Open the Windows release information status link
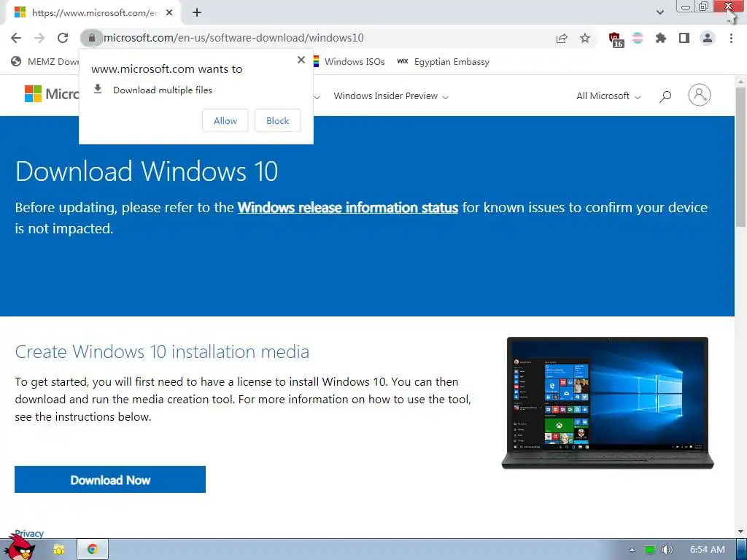Viewport: 747px width, 560px height. [348, 208]
